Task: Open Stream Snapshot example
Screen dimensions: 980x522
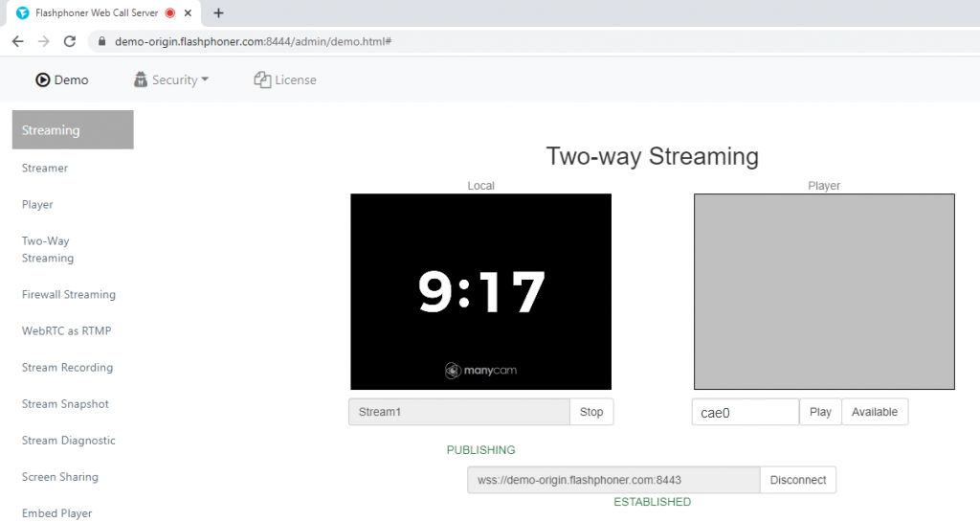Action: pyautogui.click(x=65, y=404)
